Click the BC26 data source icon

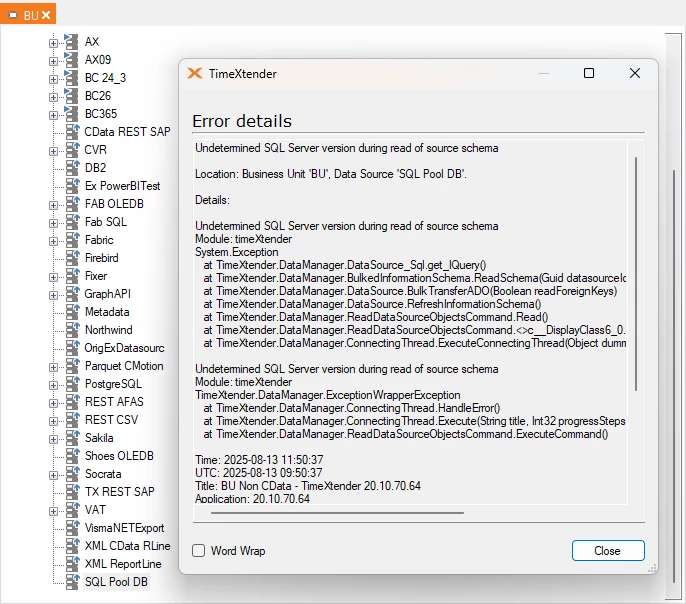tap(71, 95)
